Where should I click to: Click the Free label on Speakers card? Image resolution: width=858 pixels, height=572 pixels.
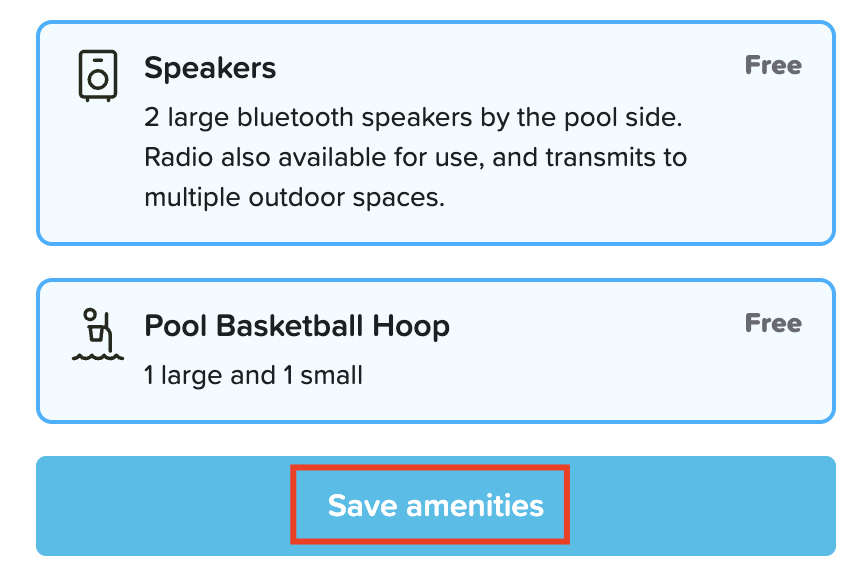click(x=773, y=66)
